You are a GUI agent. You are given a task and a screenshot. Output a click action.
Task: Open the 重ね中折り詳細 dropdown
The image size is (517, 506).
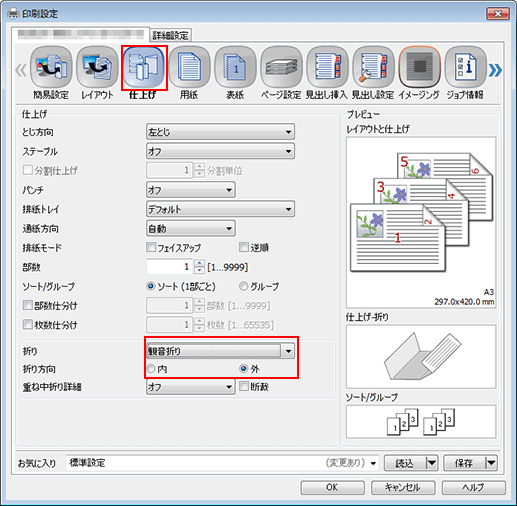click(191, 387)
